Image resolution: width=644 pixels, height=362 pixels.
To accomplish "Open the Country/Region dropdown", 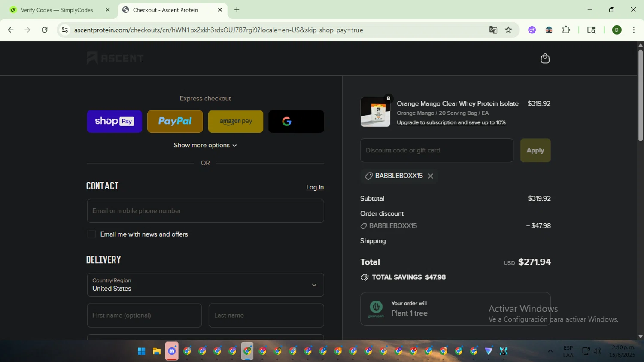I will coord(205,285).
